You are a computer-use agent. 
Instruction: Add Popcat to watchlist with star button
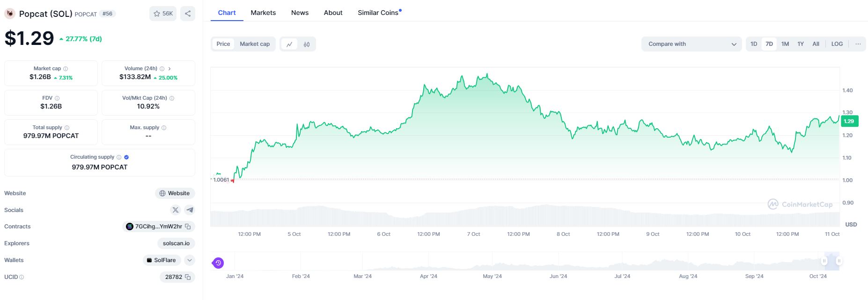coord(163,14)
